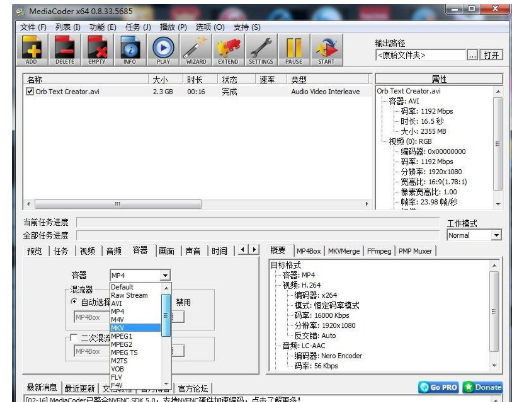
Task: Choose Default in container list
Action: tap(135, 287)
